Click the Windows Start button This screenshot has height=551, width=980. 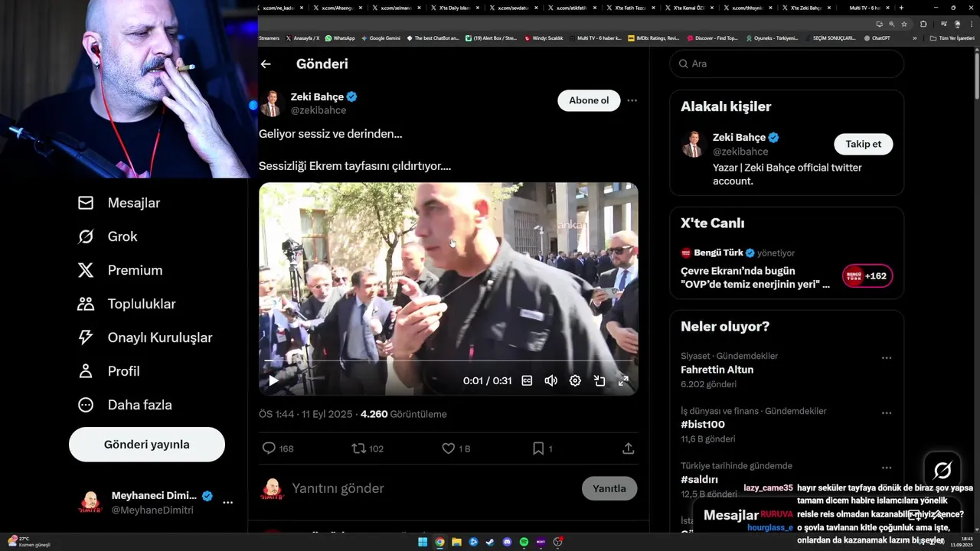coord(423,542)
